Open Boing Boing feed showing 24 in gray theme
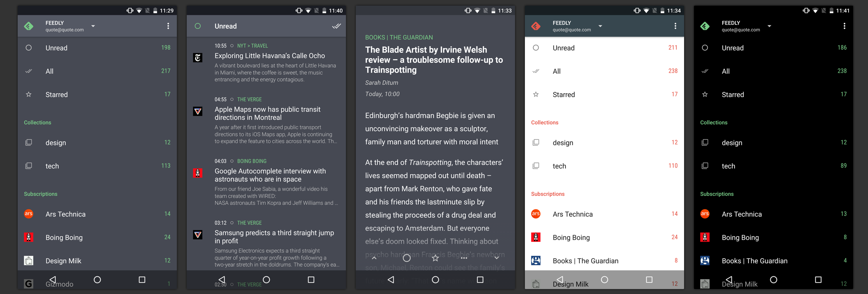 tap(97, 237)
